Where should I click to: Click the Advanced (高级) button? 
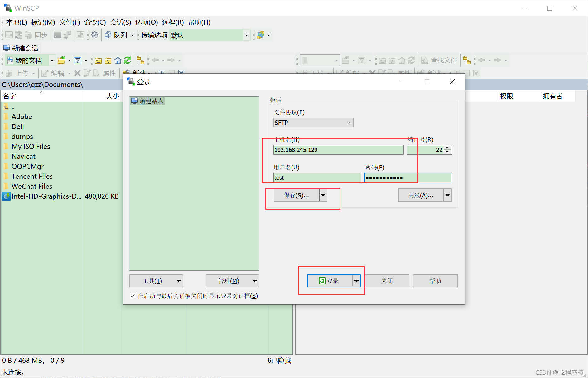tap(421, 195)
